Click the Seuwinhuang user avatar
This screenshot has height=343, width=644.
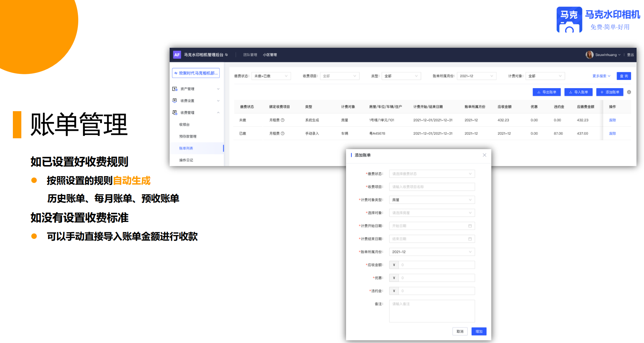(589, 55)
